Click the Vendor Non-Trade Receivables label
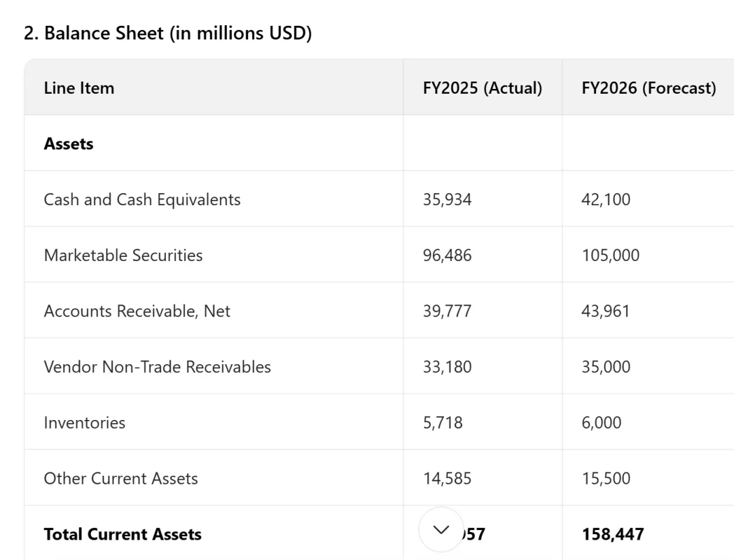Image resolution: width=734 pixels, height=560 pixels. [157, 366]
